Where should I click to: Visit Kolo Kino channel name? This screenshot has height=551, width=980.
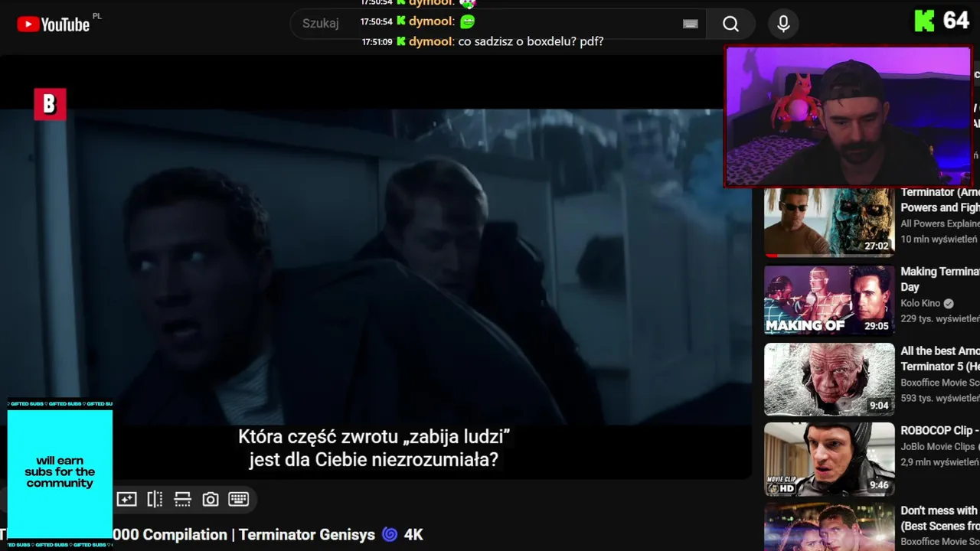click(x=920, y=303)
